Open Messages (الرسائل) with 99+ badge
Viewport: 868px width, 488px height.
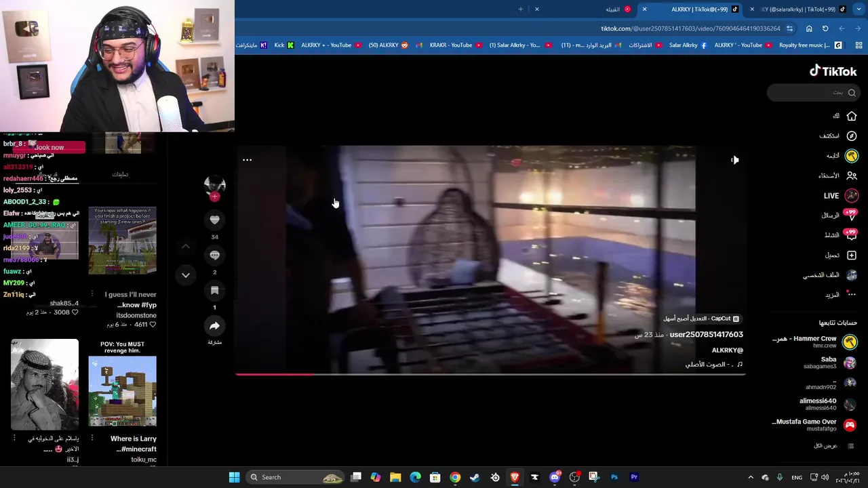pyautogui.click(x=840, y=215)
